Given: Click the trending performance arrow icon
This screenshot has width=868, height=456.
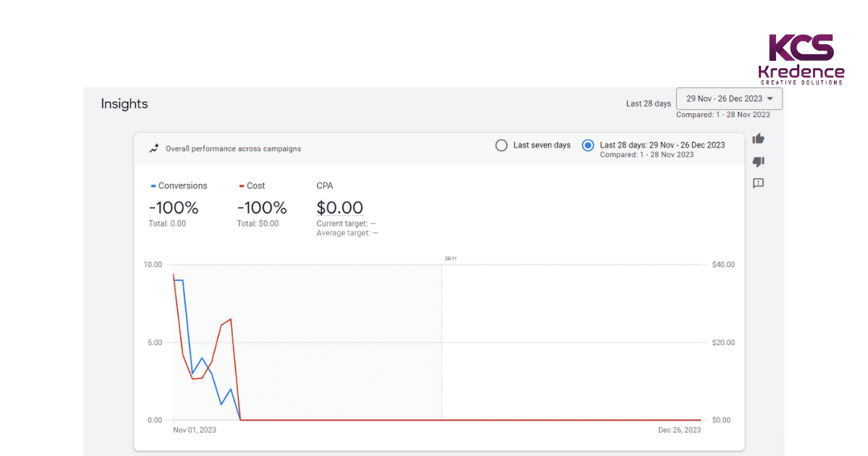Looking at the screenshot, I should tap(153, 148).
